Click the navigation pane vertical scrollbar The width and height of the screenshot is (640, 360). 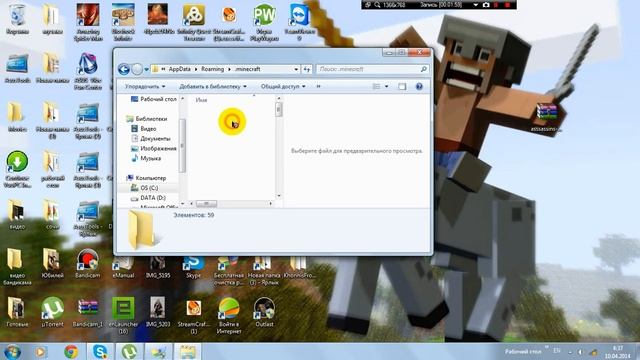point(182,145)
